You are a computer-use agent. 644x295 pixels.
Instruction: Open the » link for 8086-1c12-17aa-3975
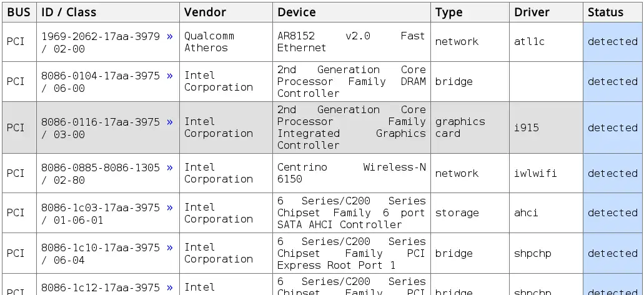[170, 288]
